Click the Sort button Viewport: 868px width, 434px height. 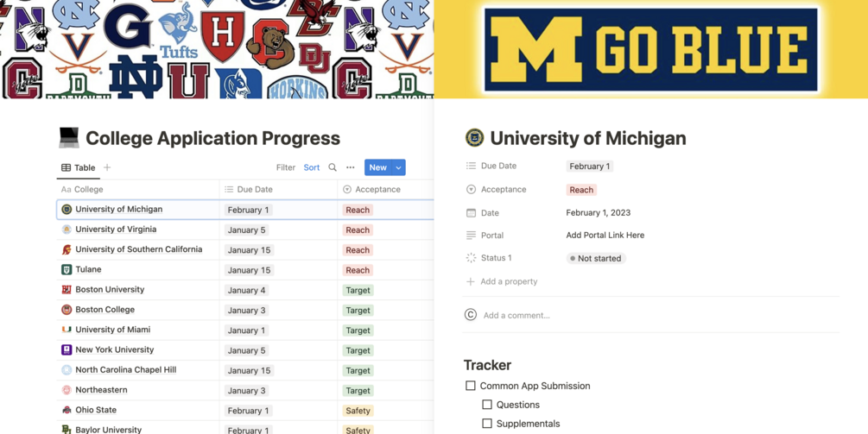pos(312,167)
